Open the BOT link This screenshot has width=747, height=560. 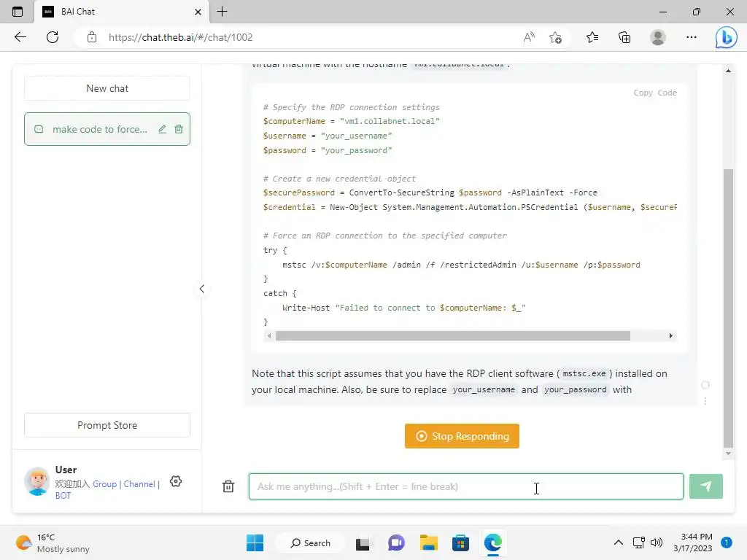point(63,495)
